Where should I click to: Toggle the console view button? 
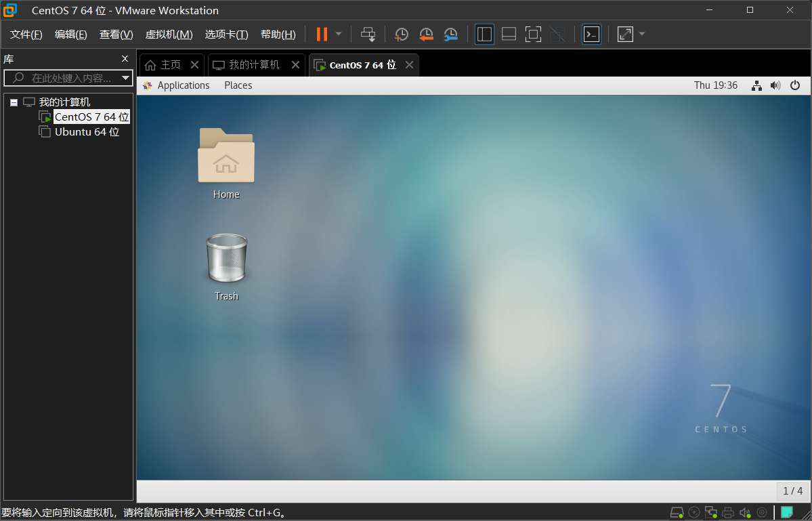point(591,34)
